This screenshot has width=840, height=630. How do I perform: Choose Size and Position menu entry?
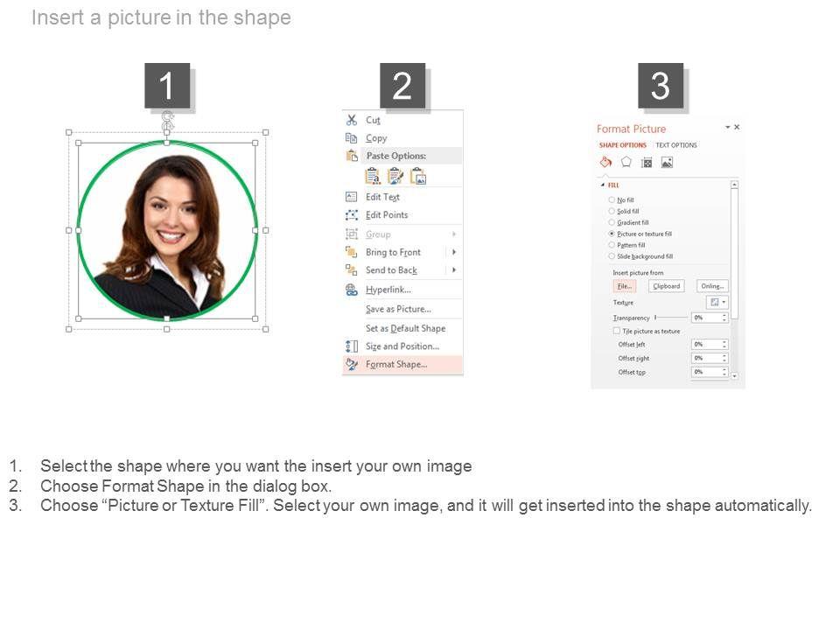click(x=402, y=346)
